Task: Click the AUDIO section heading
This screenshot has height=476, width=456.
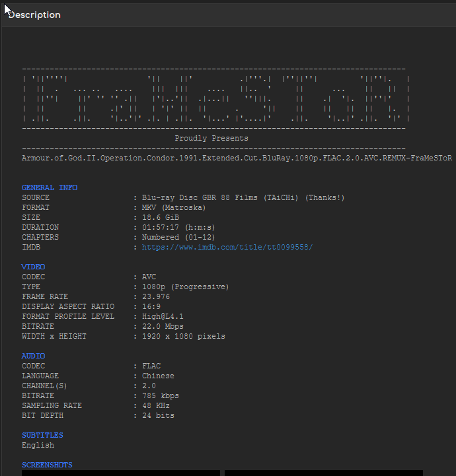Action: coord(34,356)
